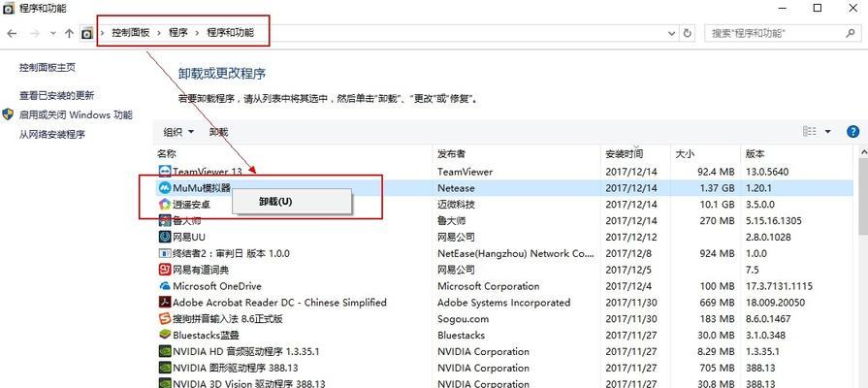Refresh the Programs and Features list
This screenshot has height=388, width=868.
(687, 33)
